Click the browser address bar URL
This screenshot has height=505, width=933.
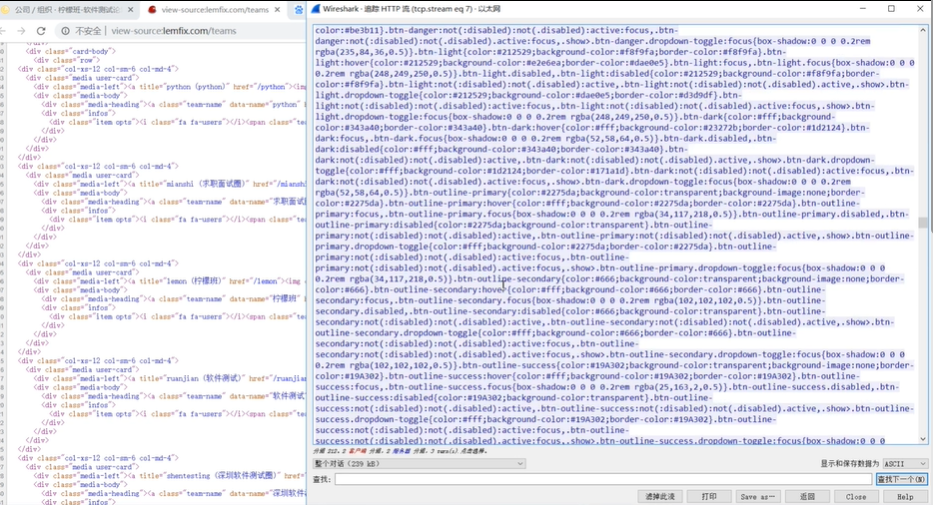click(x=174, y=31)
